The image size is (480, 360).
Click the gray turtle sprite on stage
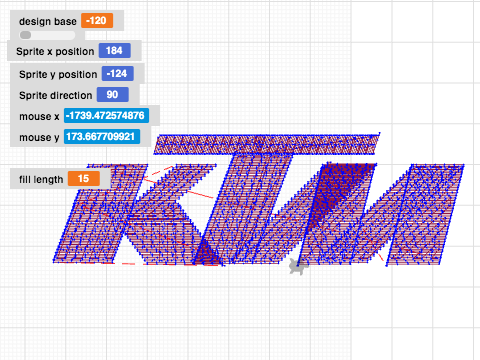[x=297, y=266]
